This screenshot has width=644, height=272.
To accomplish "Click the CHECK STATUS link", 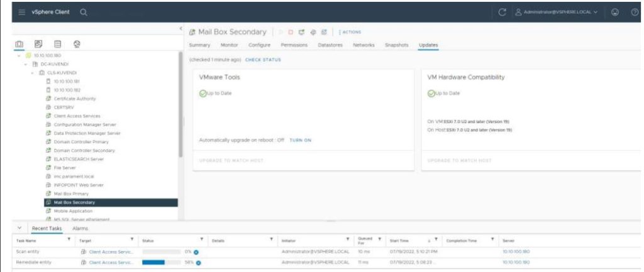I will [263, 60].
